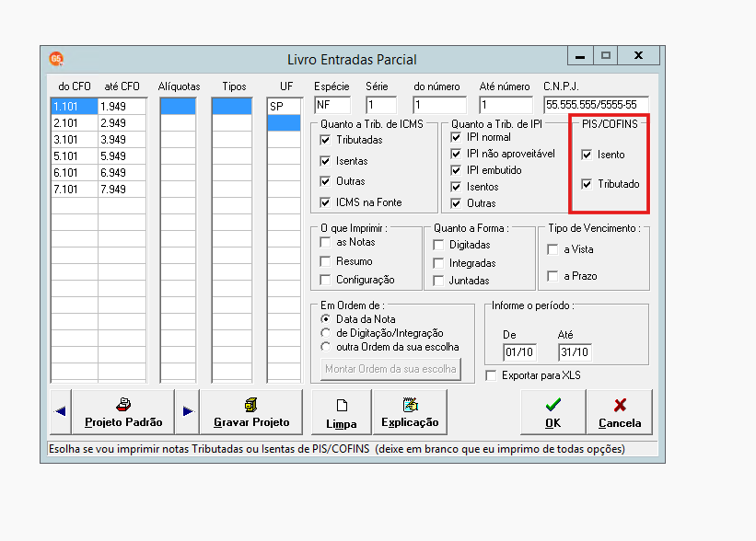The image size is (756, 541).
Task: Choose outra Ordem da sua escolha
Action: click(x=326, y=347)
